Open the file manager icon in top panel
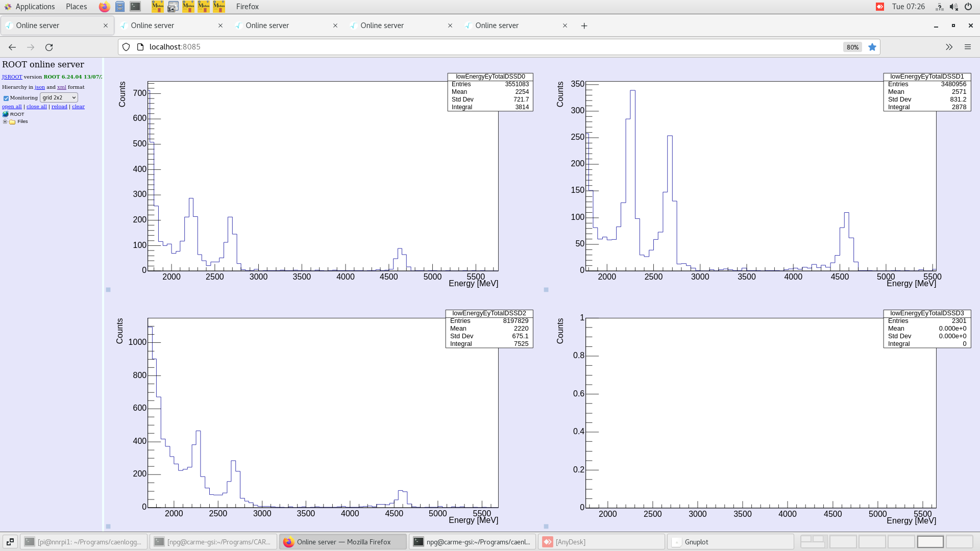This screenshot has height=551, width=980. [120, 7]
